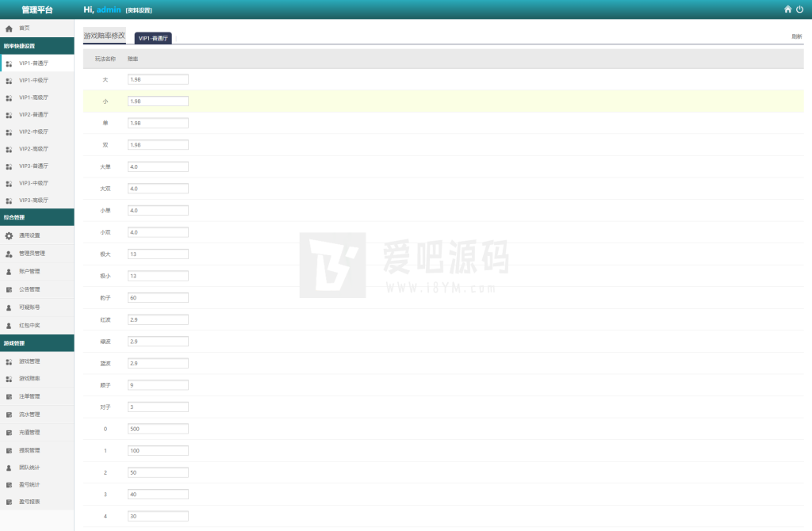Screen dimensions: 812x531
Task: Open the [资料设置] profile settings link
Action: [x=139, y=10]
